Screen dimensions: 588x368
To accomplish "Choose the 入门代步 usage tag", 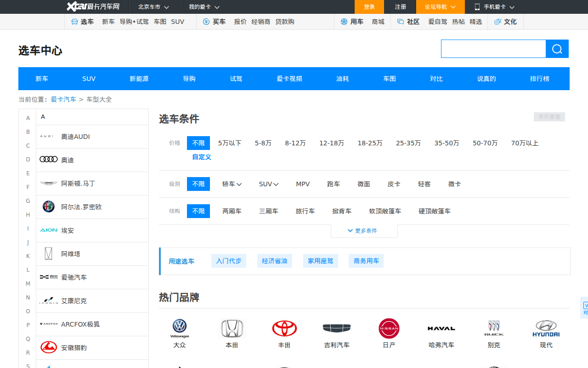I will pyautogui.click(x=229, y=261).
